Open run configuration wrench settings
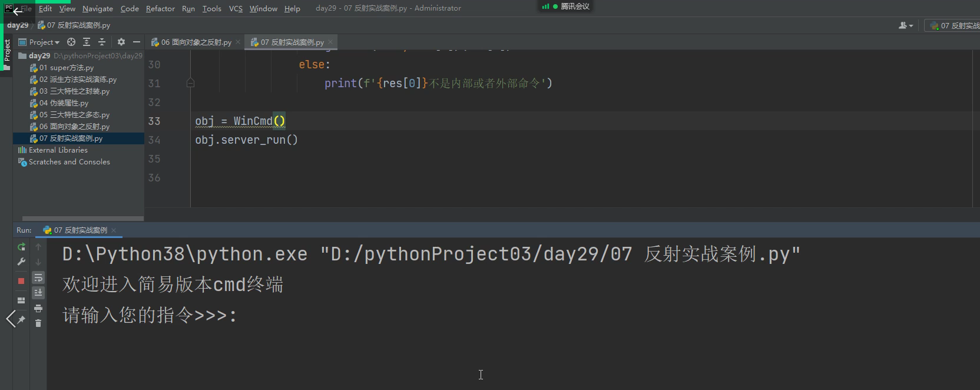980x390 pixels. [21, 262]
